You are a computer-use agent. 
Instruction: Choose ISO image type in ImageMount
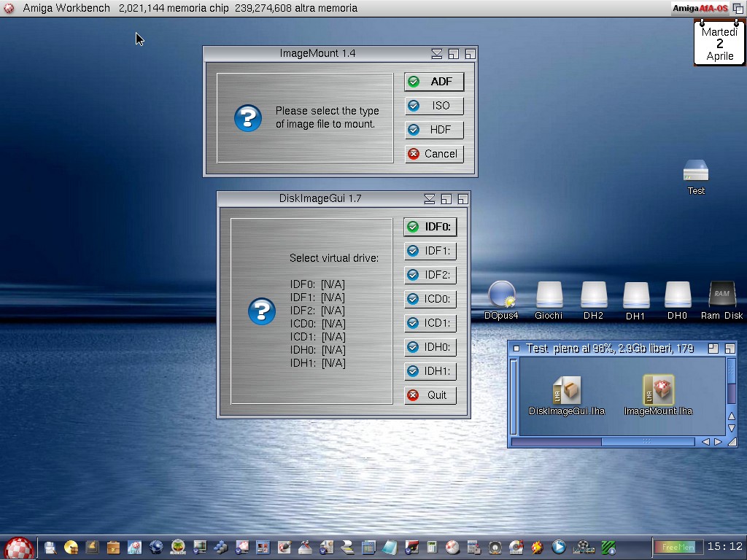click(434, 106)
